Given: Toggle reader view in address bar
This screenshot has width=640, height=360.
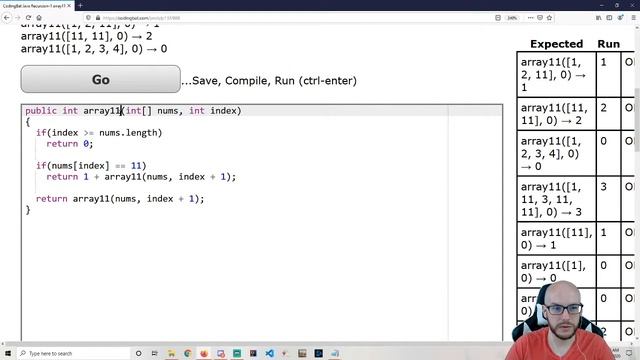Looking at the screenshot, I should pyautogui.click(x=498, y=18).
